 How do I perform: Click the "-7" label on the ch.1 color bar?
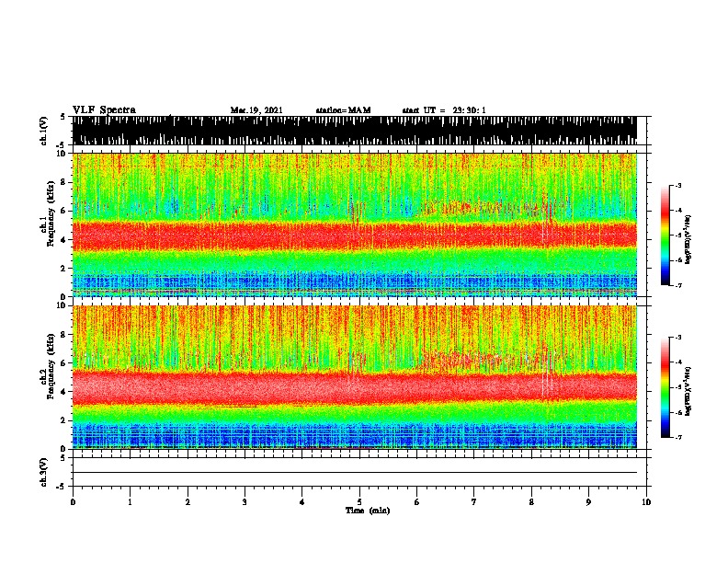click(x=677, y=285)
